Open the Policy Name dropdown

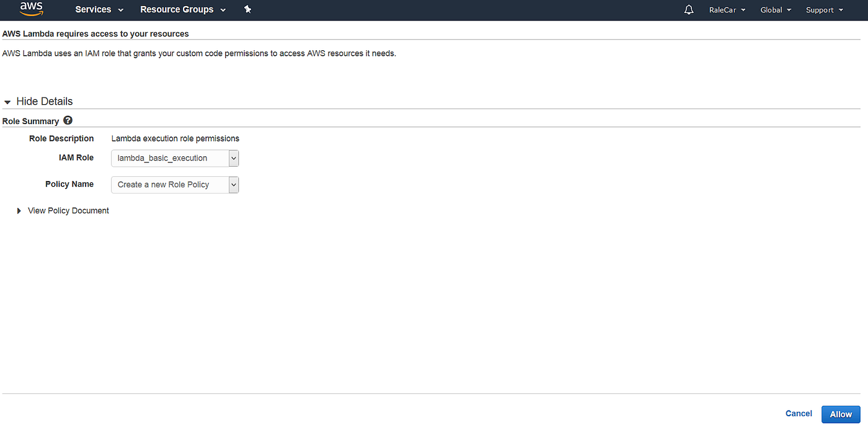(x=175, y=184)
